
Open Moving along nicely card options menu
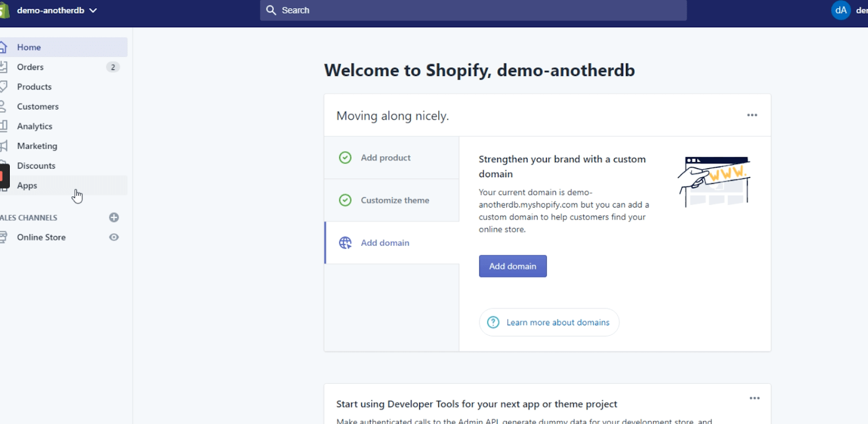click(x=752, y=115)
